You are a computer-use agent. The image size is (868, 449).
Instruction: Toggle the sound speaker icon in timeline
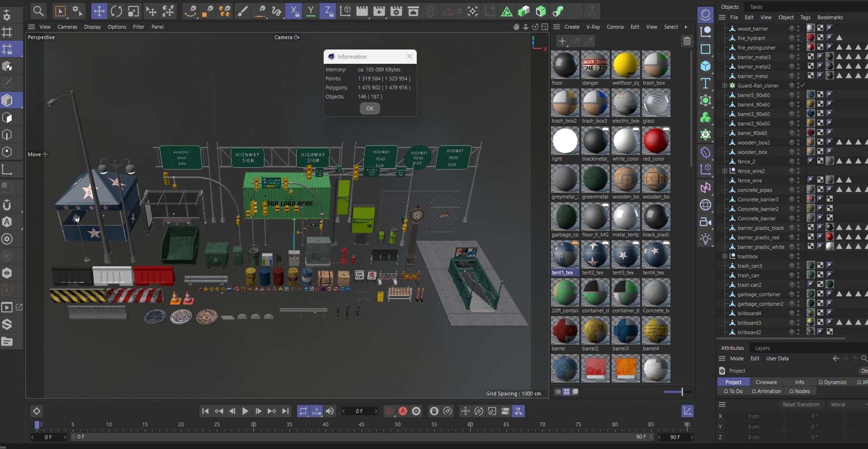(330, 411)
